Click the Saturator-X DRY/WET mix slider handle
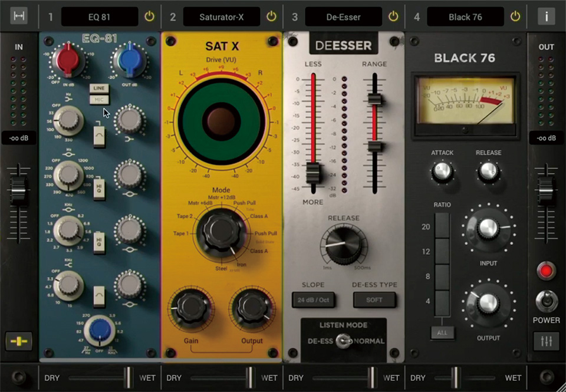Screen dimensions: 566x392 250,378
